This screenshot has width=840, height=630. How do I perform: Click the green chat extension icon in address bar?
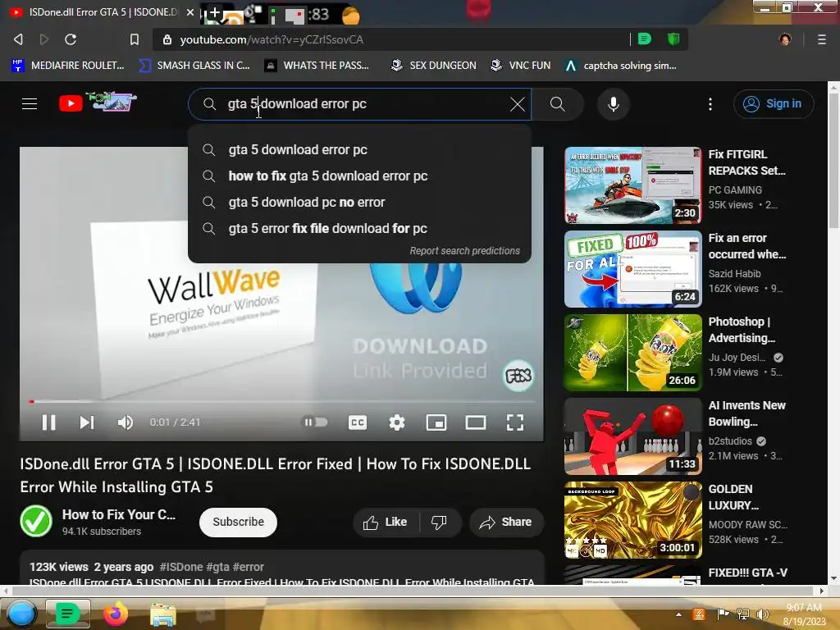click(x=645, y=39)
